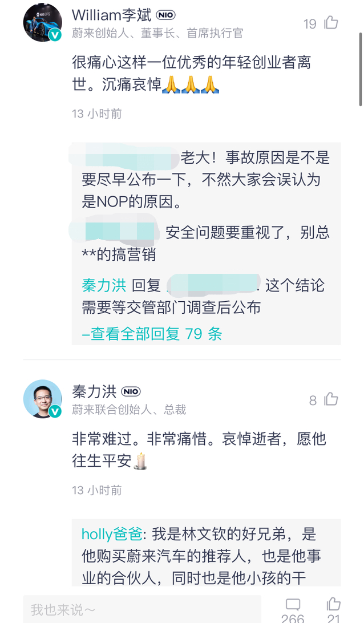Tap NIO badge next to 秦力洪
The width and height of the screenshot is (364, 623).
click(x=131, y=391)
